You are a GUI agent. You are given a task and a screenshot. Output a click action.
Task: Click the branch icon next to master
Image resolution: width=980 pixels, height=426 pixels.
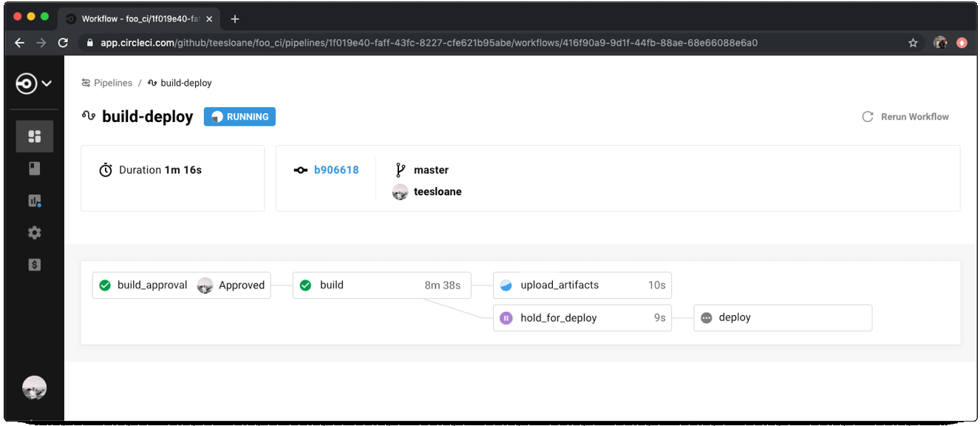click(x=400, y=169)
